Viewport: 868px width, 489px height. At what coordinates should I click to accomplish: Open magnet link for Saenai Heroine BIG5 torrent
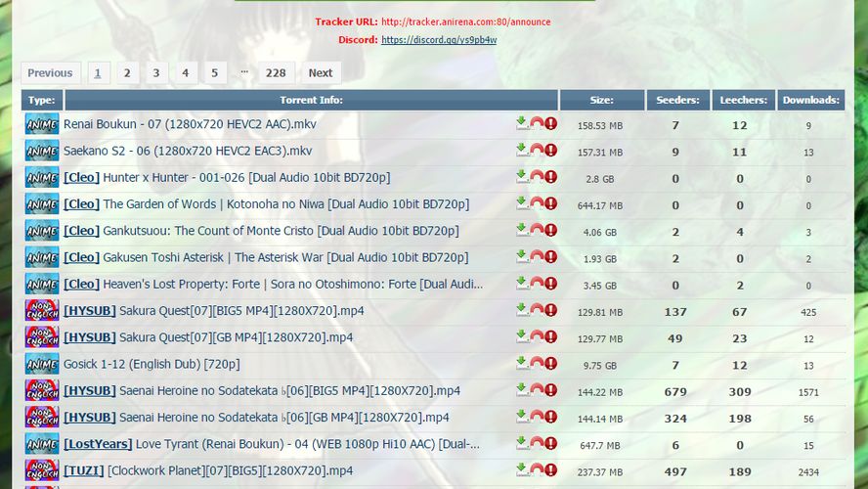[x=537, y=389]
